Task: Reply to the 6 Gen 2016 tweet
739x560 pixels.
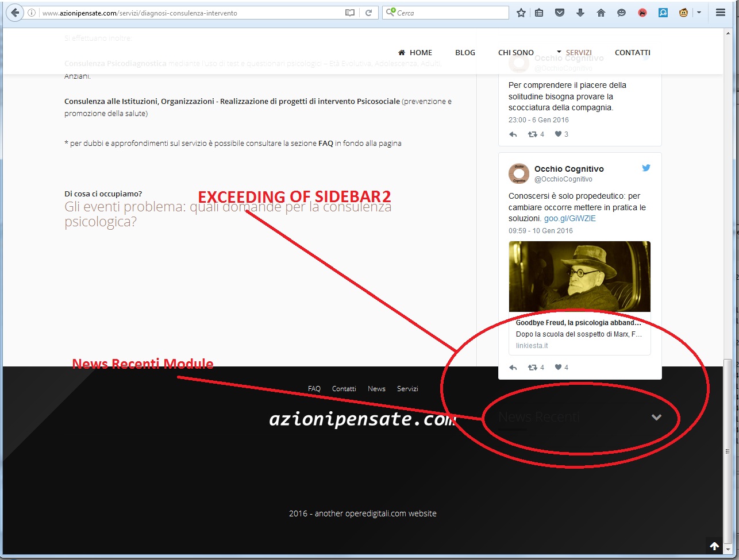Action: coord(513,134)
